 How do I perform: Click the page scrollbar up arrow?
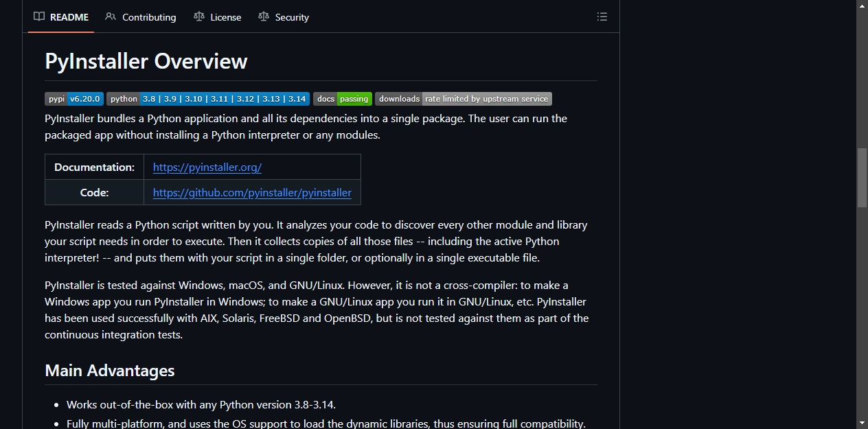pos(863,5)
